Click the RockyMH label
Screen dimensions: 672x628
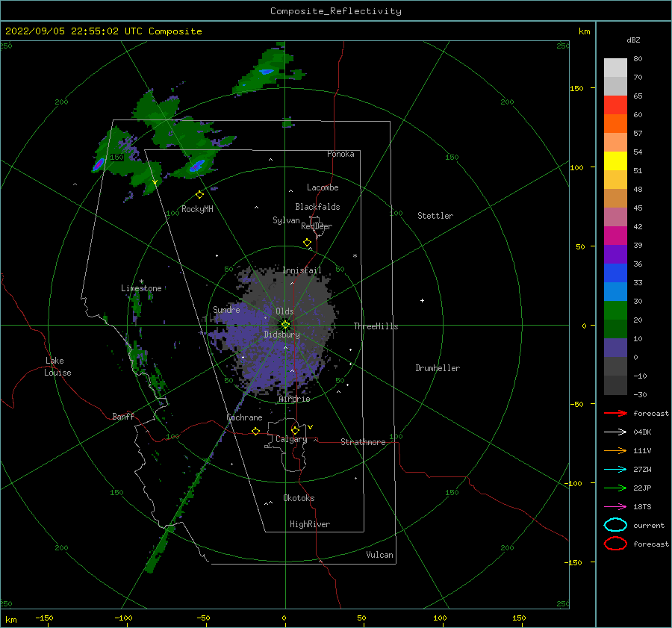[197, 209]
